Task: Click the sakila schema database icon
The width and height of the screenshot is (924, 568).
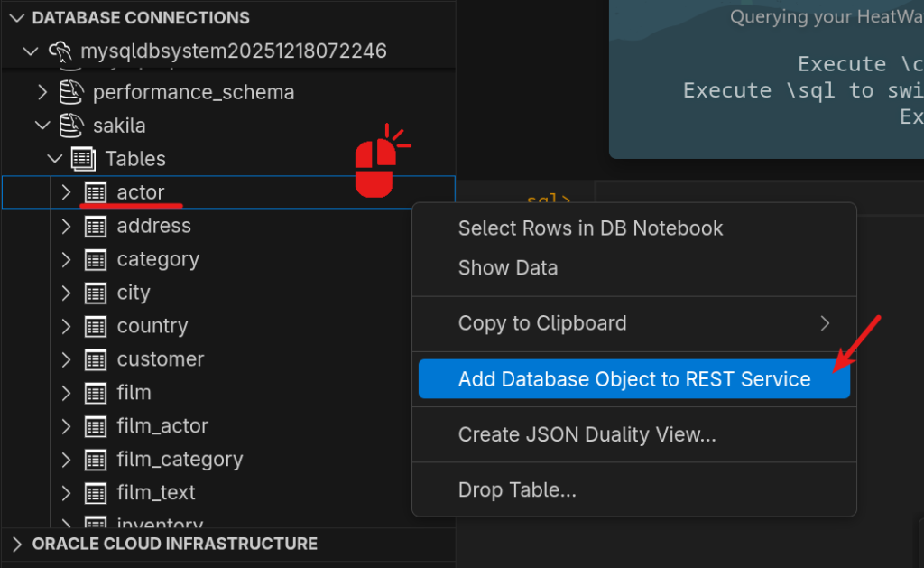Action: (x=70, y=126)
